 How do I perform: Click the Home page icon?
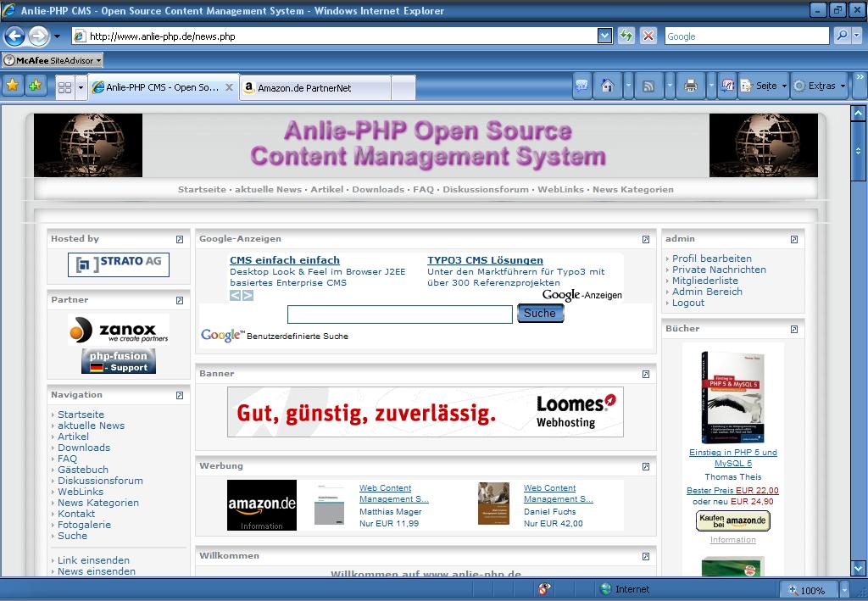(x=607, y=86)
